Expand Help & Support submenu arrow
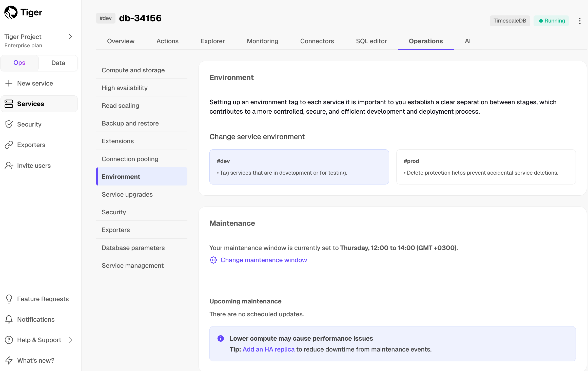The image size is (588, 371). pyautogui.click(x=70, y=340)
